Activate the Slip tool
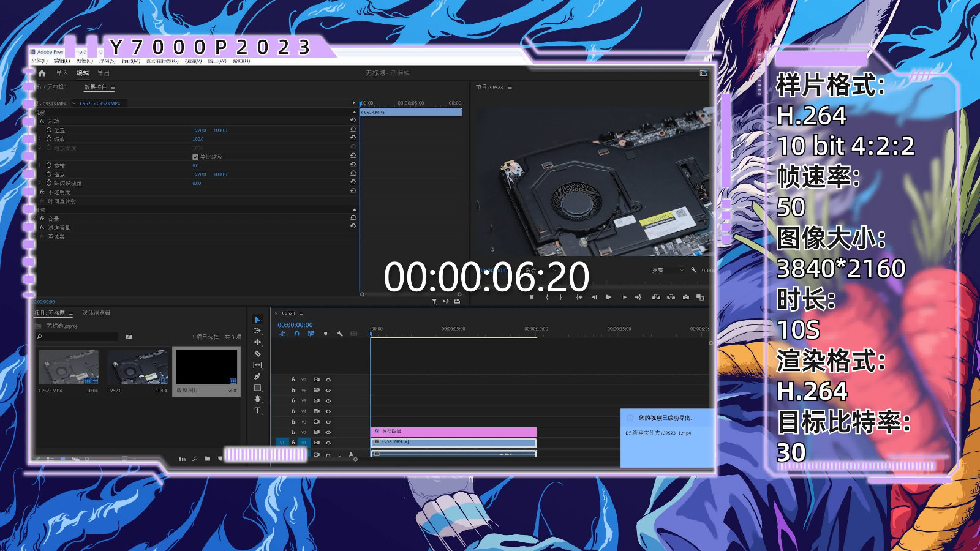980x551 pixels. tap(257, 365)
